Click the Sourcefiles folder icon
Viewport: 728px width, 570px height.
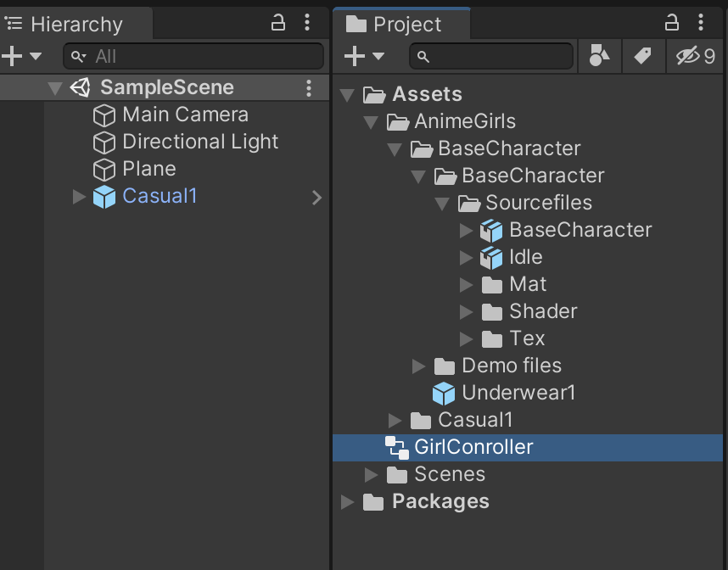coord(469,204)
